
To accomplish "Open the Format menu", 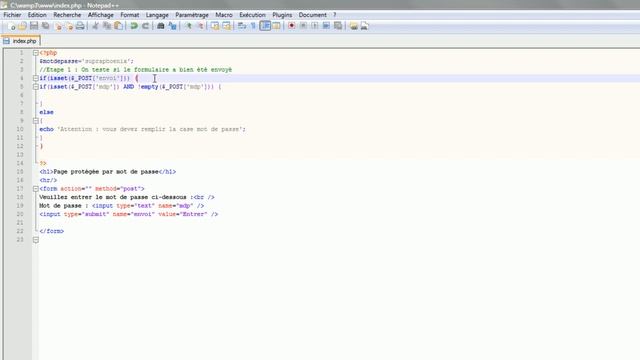I will coord(130,15).
